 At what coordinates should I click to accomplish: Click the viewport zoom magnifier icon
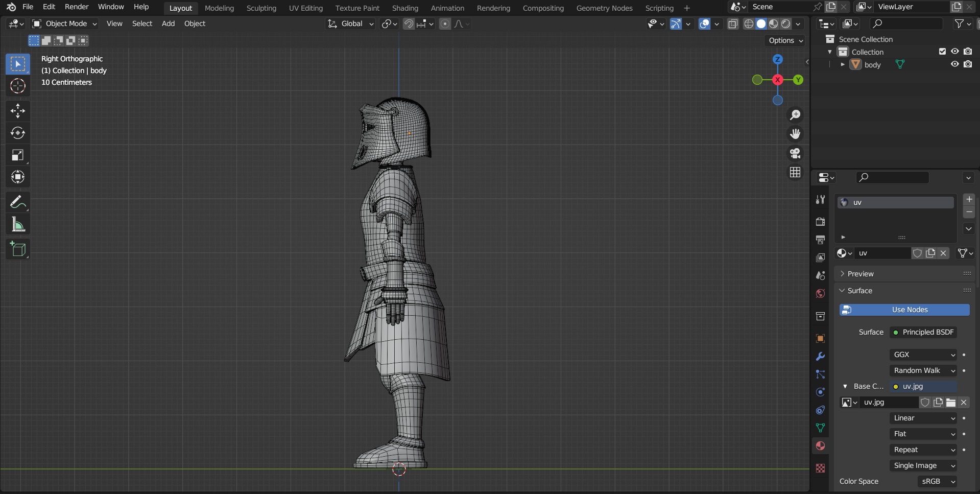795,115
